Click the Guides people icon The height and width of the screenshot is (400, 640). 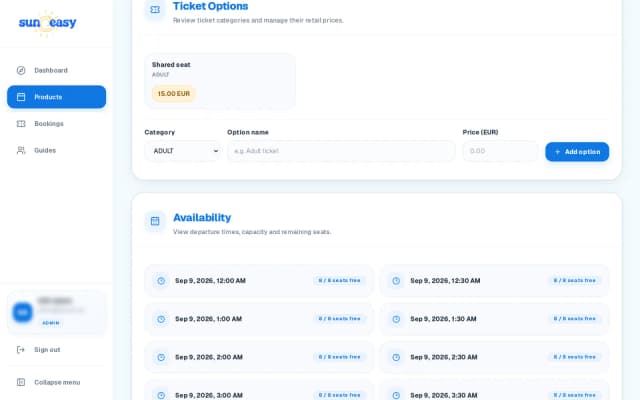[x=21, y=151]
